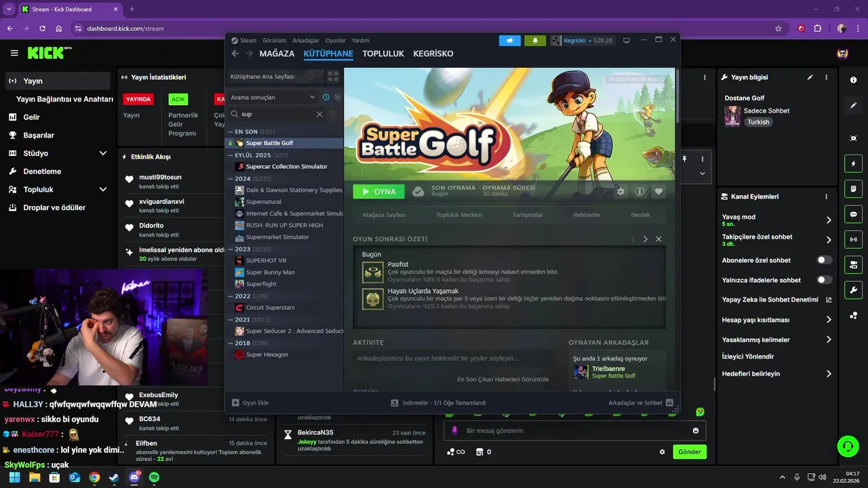Click Oyun Ekle in Steam footer
The height and width of the screenshot is (488, 868).
(250, 403)
